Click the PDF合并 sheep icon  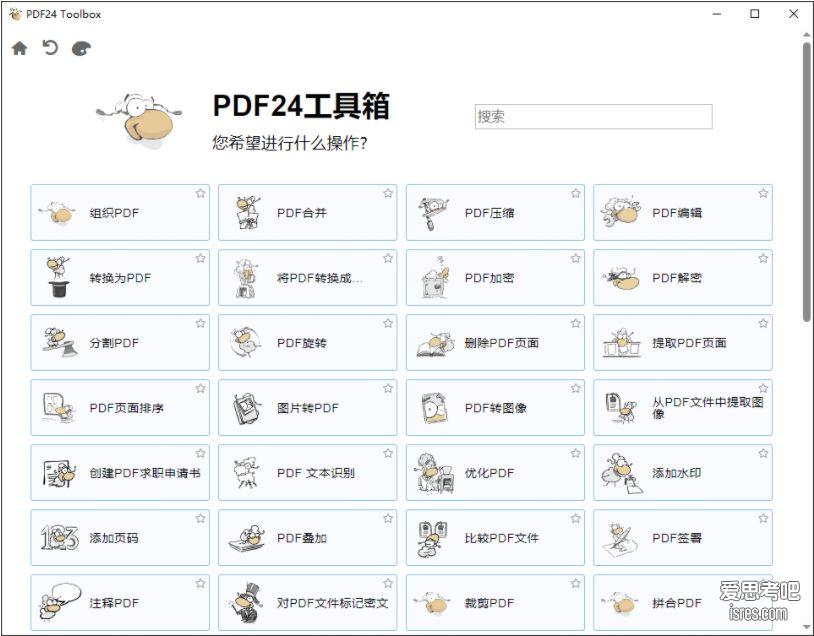[x=247, y=213]
